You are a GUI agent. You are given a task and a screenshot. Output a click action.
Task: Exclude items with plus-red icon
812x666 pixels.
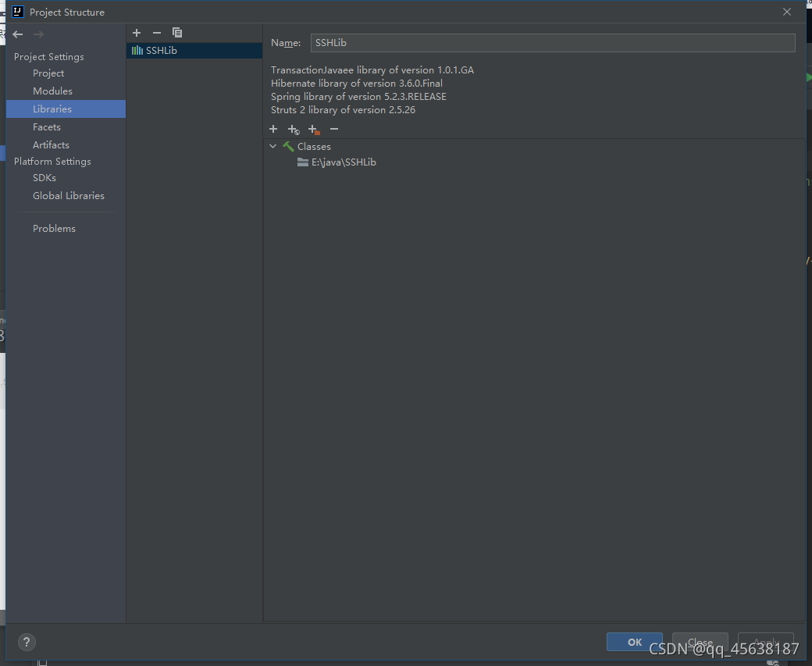point(314,130)
